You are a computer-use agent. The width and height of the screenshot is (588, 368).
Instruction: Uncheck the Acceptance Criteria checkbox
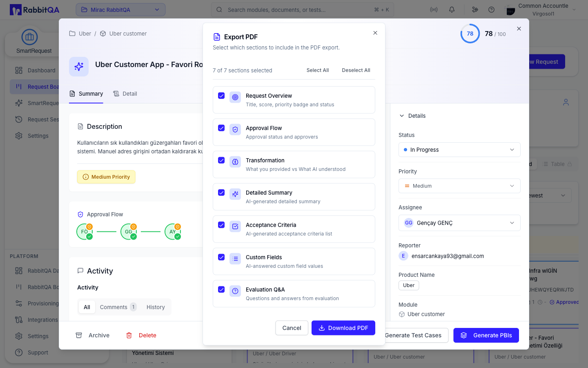[221, 225]
